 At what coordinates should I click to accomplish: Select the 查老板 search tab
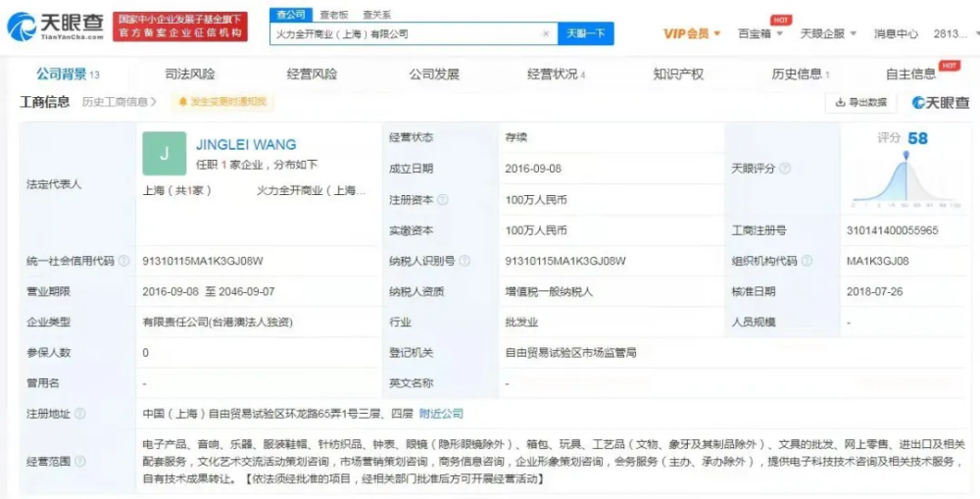tap(334, 15)
